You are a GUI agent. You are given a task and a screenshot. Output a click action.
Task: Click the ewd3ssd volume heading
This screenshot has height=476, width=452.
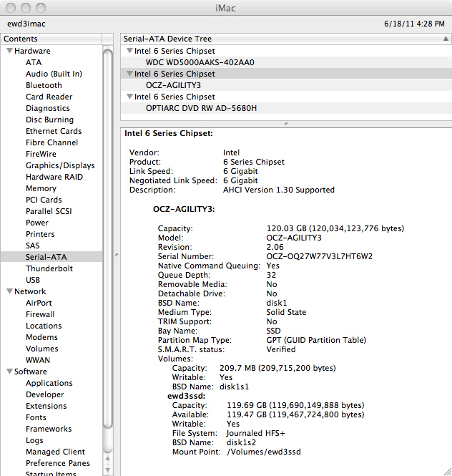pyautogui.click(x=186, y=396)
